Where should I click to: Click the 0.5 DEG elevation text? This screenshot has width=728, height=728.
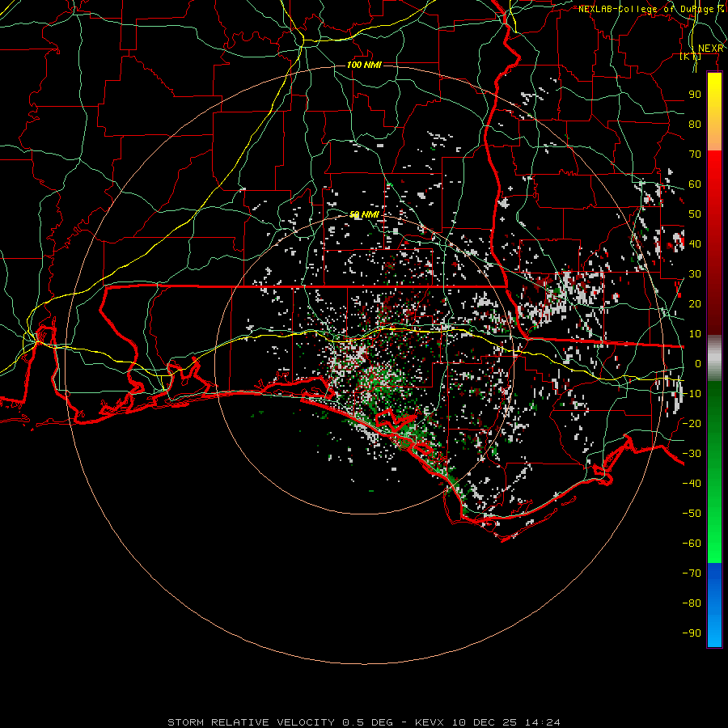pyautogui.click(x=368, y=722)
